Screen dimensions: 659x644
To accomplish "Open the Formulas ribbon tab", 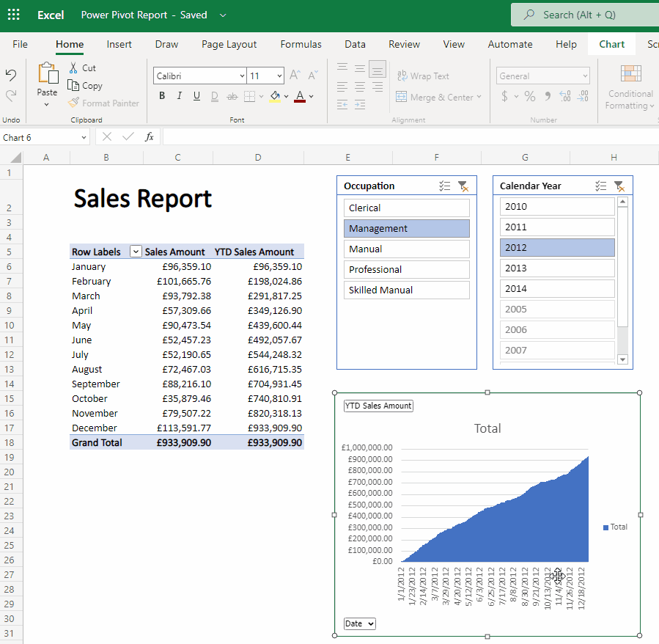I will pyautogui.click(x=301, y=44).
